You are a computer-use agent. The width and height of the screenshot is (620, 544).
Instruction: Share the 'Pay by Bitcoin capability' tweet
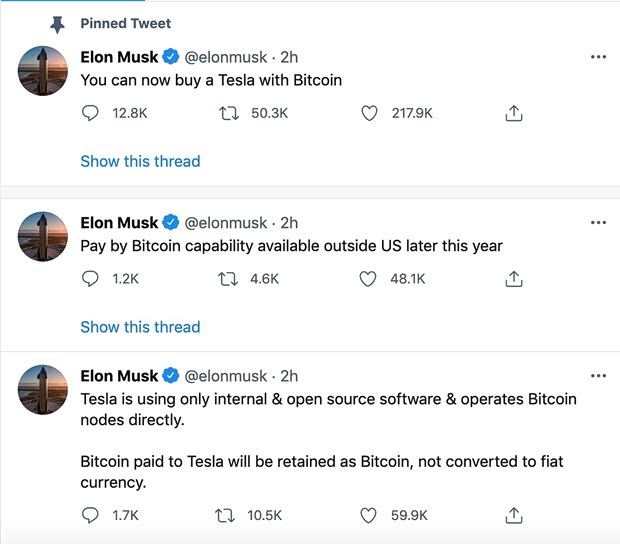pos(514,279)
